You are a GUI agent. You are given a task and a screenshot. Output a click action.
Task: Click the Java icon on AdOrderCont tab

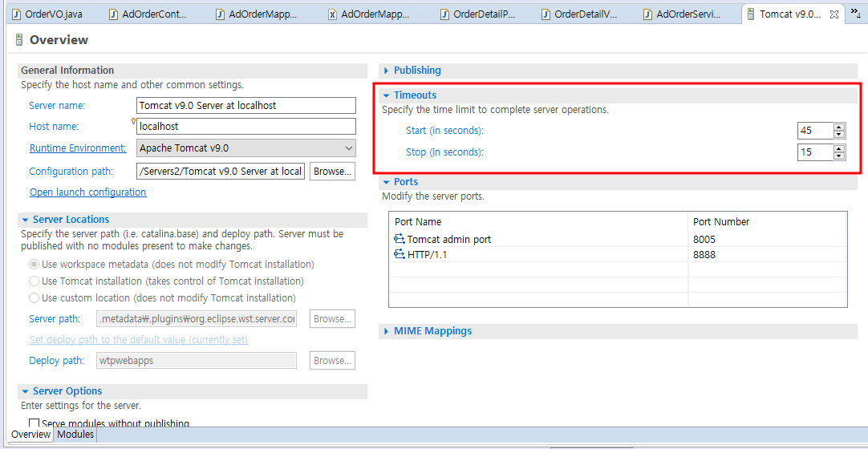point(113,14)
